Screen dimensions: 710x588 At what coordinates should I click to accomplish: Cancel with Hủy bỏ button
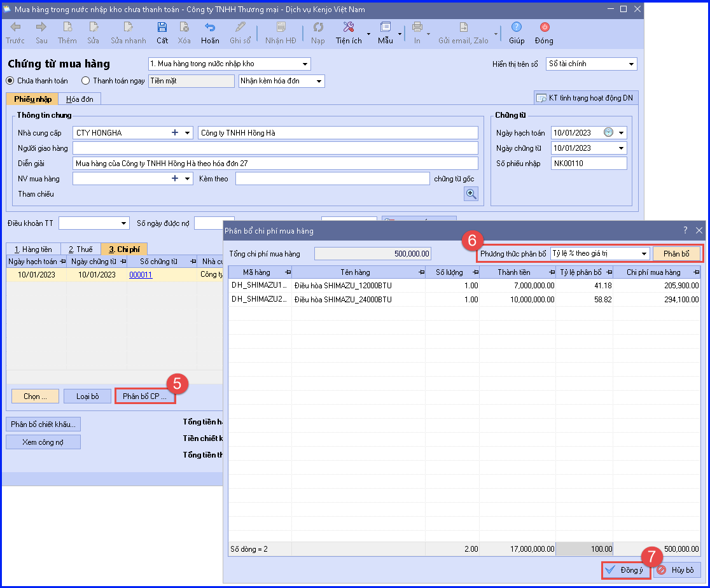click(x=676, y=570)
